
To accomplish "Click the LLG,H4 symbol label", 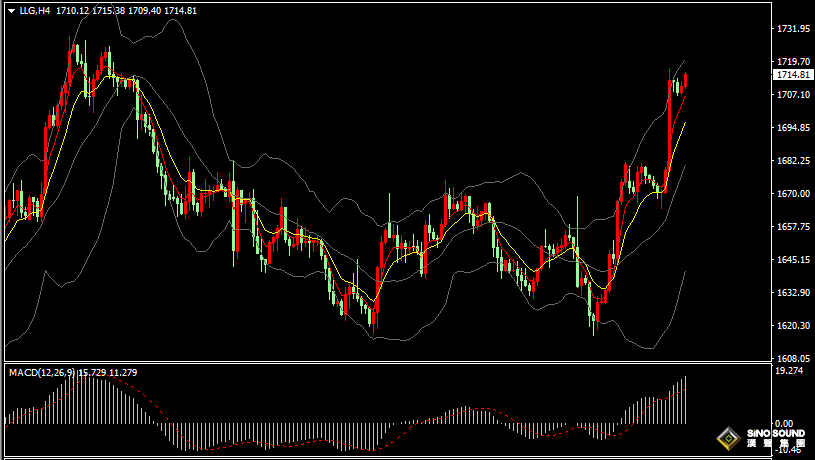I will pyautogui.click(x=35, y=10).
